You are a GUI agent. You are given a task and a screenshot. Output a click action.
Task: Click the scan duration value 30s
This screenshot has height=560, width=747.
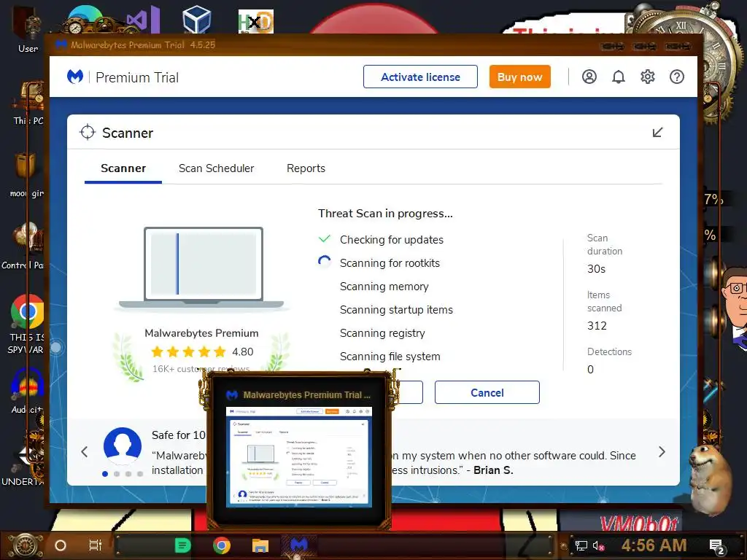[x=596, y=269]
